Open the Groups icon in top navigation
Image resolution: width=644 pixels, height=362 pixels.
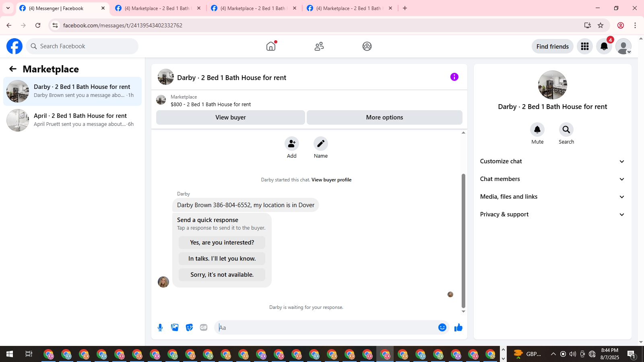tap(367, 46)
